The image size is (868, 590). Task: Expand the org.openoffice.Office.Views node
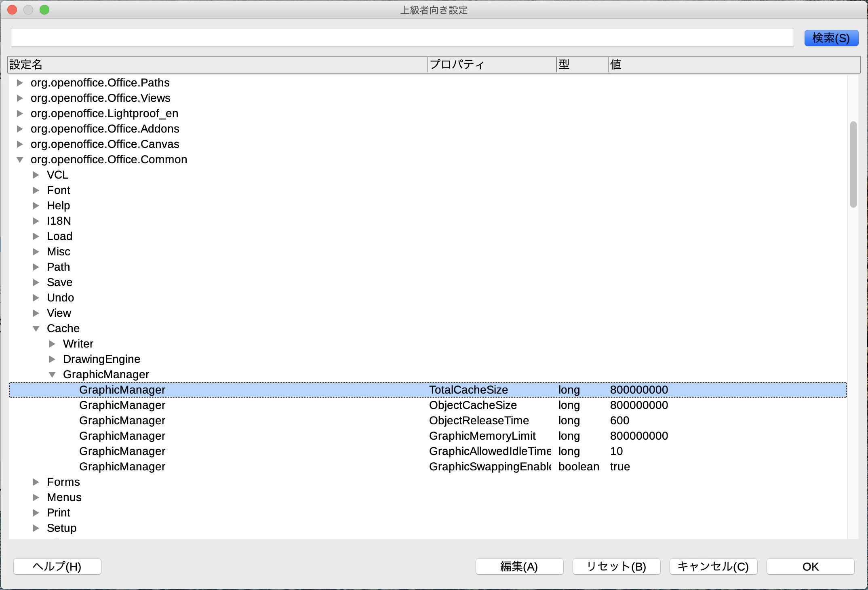pos(20,98)
